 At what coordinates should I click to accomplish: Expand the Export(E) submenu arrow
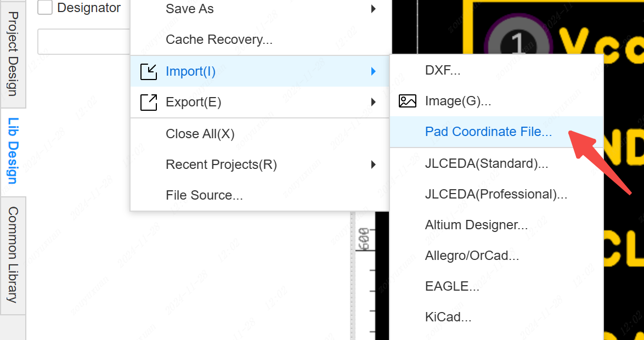point(373,102)
